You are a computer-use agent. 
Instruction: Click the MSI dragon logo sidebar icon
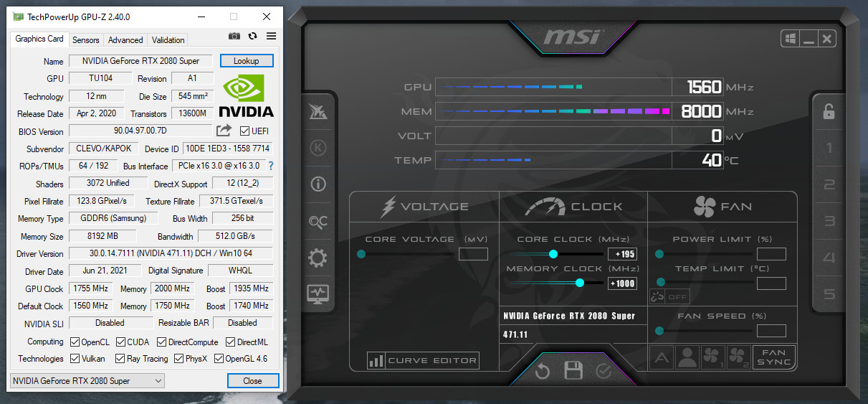coord(318,112)
